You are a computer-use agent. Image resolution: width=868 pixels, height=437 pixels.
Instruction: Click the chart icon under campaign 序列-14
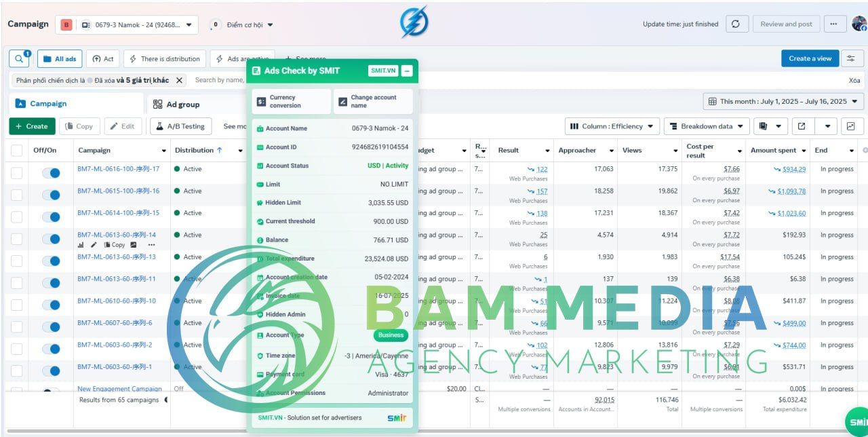point(81,245)
